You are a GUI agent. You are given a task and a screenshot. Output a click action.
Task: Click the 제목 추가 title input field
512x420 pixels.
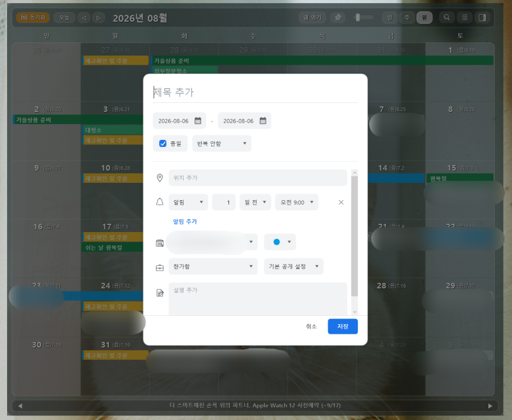point(255,92)
